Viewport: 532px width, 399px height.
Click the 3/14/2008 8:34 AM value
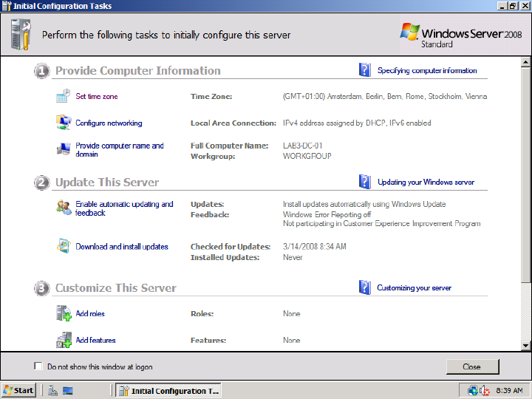pyautogui.click(x=315, y=247)
